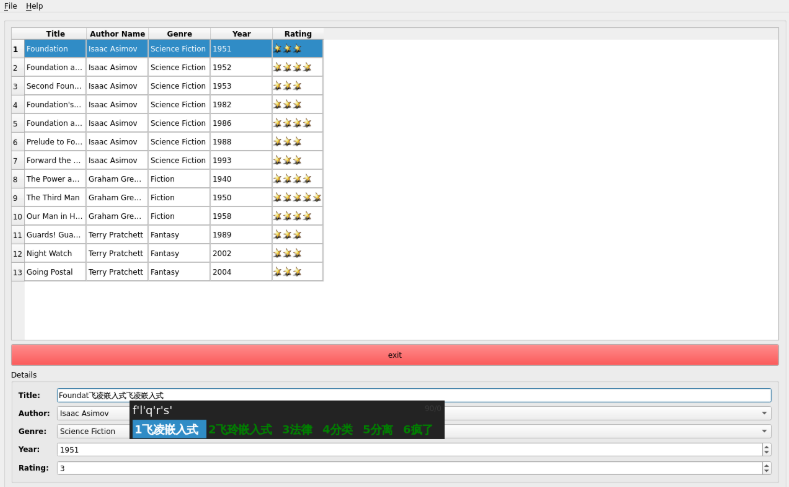This screenshot has width=789, height=487.
Task: Focus the Title text field
Action: [x=414, y=395]
